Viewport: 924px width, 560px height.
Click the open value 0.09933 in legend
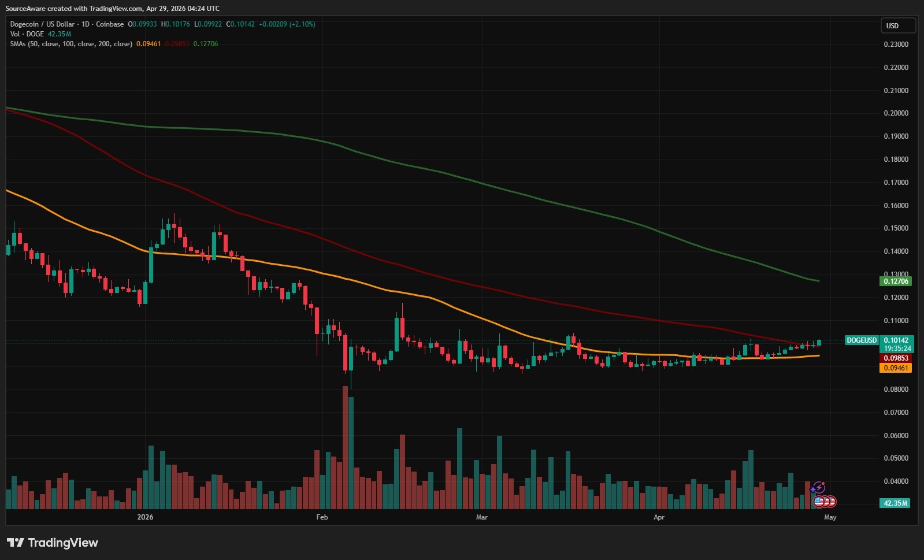tap(144, 24)
